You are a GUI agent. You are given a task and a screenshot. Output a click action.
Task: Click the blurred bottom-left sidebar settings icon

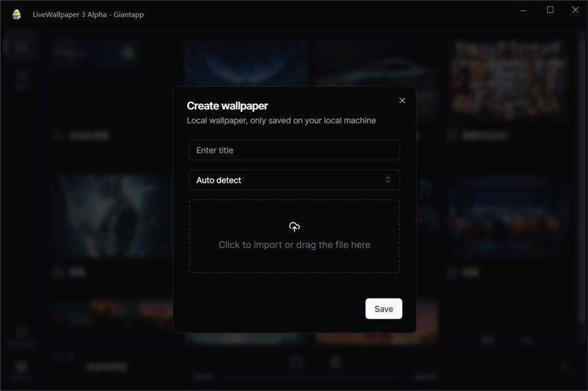22,368
